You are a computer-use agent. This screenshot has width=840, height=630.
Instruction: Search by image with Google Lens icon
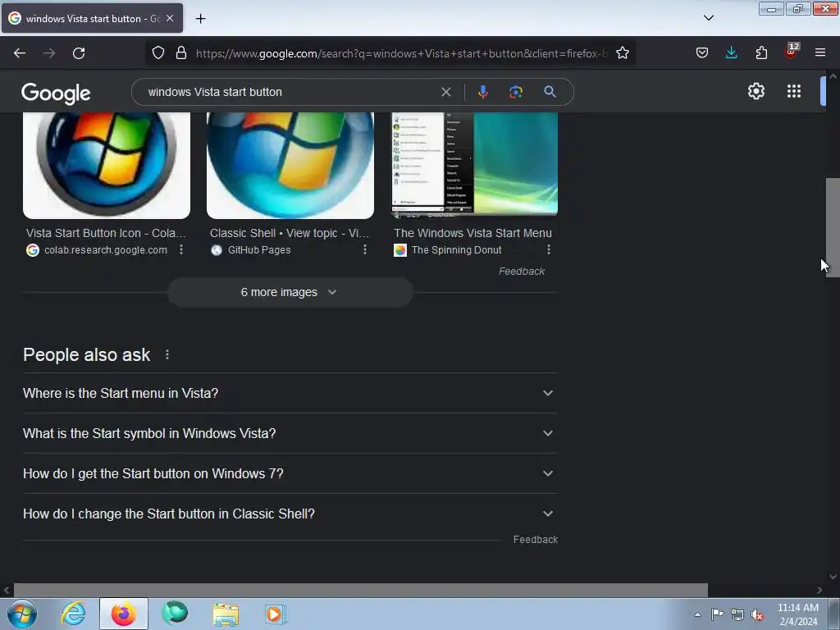pyautogui.click(x=515, y=92)
